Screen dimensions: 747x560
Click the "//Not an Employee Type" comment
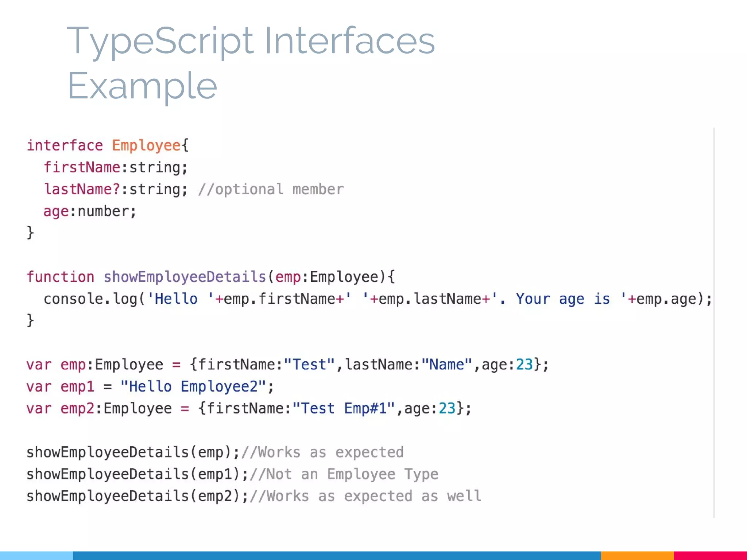tap(344, 474)
